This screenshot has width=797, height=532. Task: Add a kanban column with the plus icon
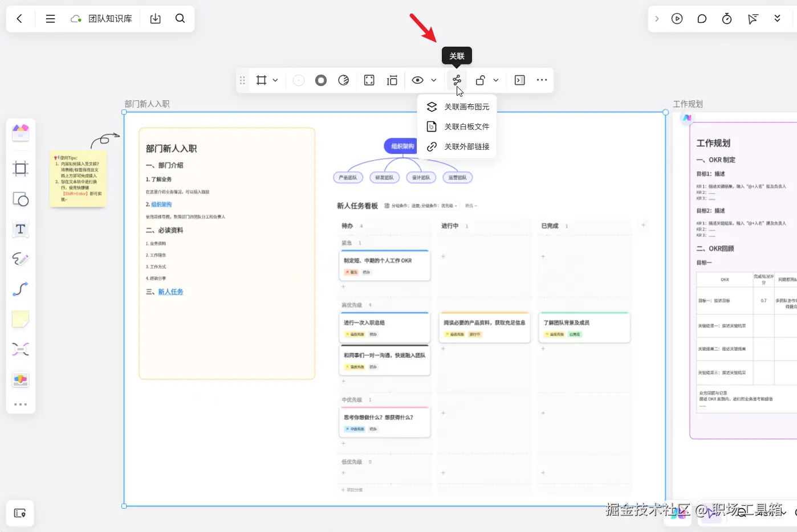[x=643, y=225]
